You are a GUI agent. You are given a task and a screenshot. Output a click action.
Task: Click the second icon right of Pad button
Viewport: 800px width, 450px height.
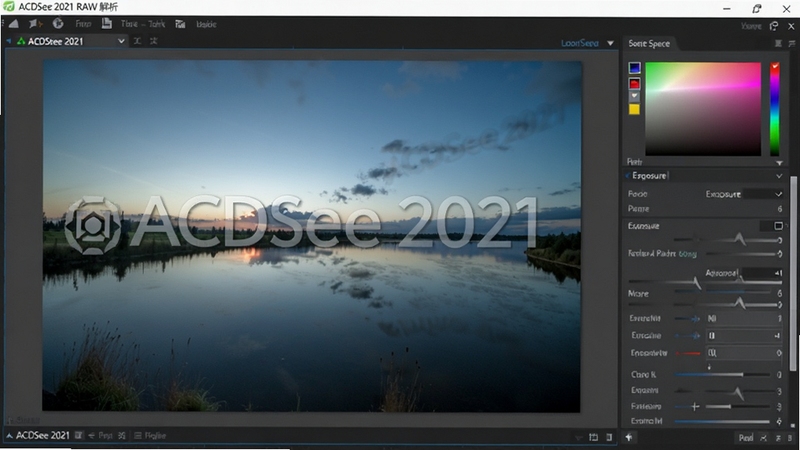coord(778,438)
